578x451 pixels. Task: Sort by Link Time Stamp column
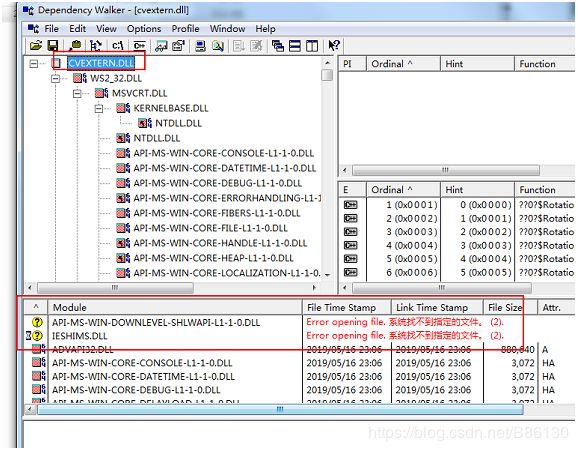[437, 307]
